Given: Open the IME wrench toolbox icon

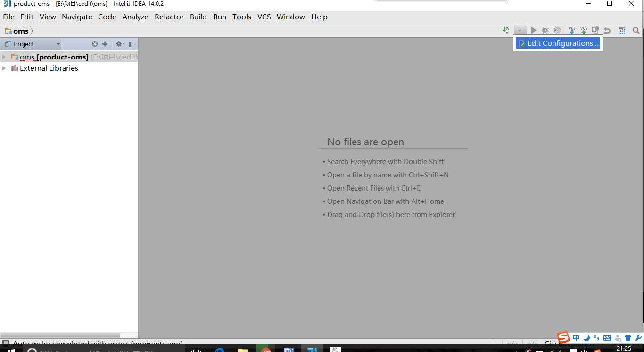Looking at the screenshot, I should click(x=638, y=338).
